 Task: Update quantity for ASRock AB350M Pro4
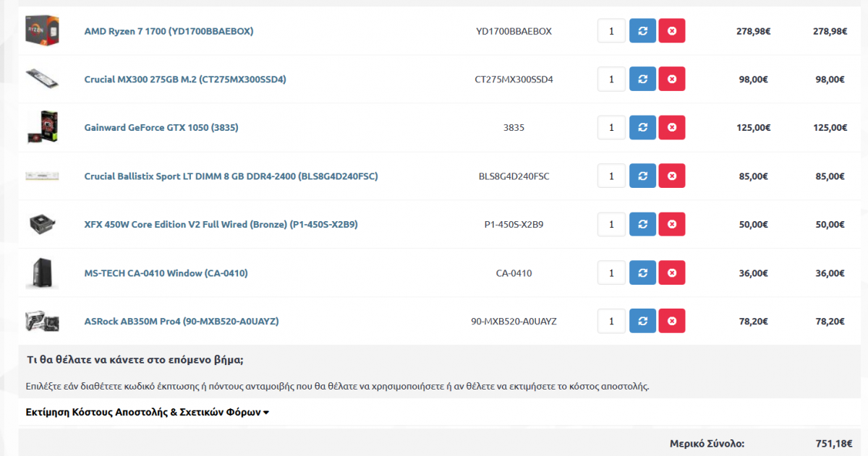[642, 321]
